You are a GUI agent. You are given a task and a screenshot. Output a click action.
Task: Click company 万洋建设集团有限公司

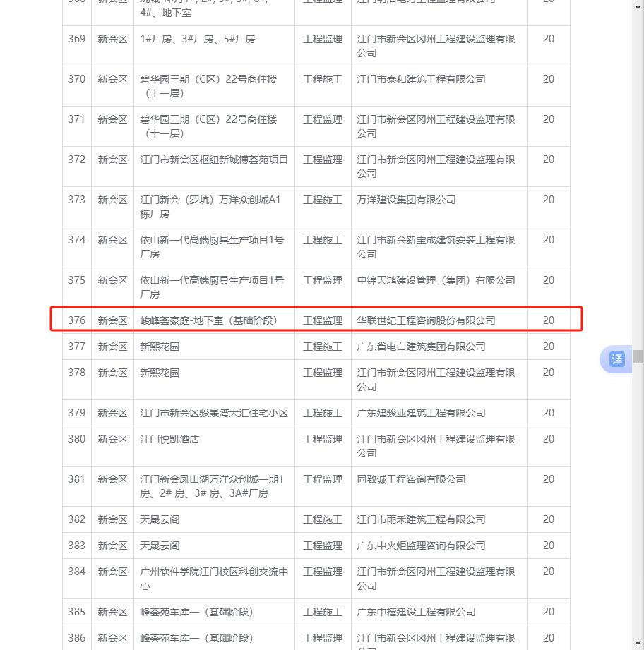coord(406,200)
